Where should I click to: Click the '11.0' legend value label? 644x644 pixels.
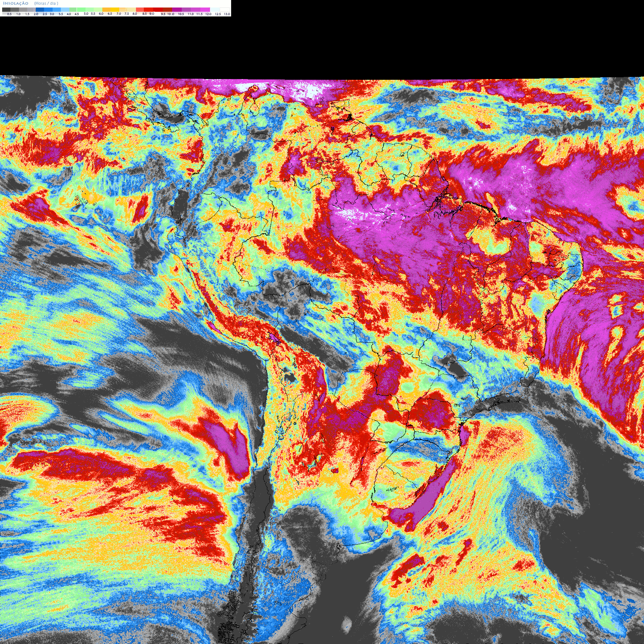coord(191,14)
